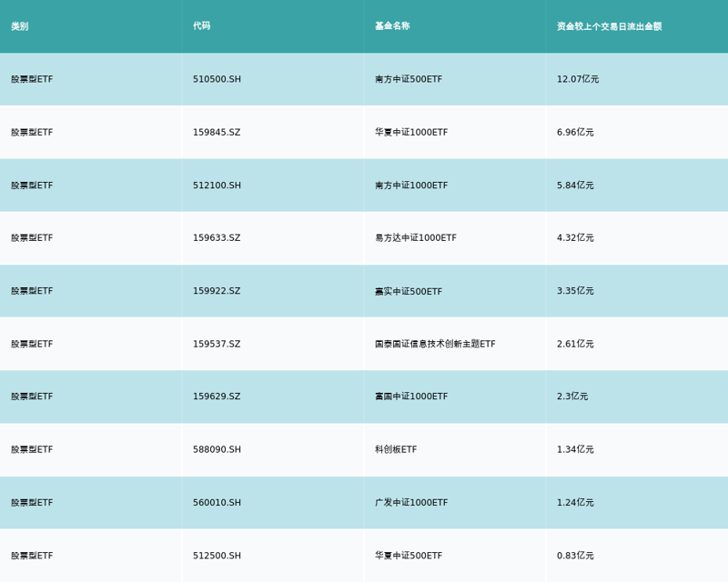This screenshot has height=582, width=728.
Task: Click 股票型ETF in the 159922.SZ row
Action: pyautogui.click(x=32, y=291)
